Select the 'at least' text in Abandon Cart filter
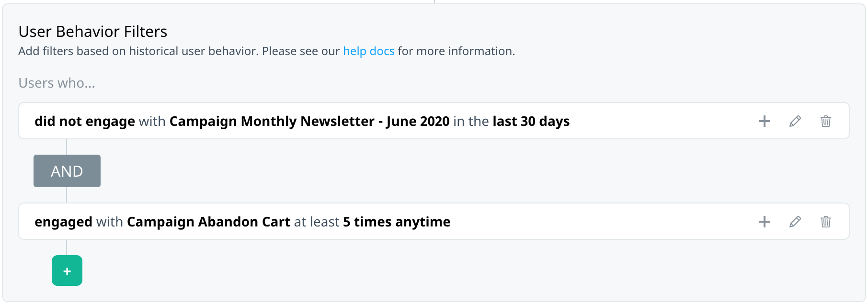This screenshot has width=868, height=305. (x=317, y=222)
